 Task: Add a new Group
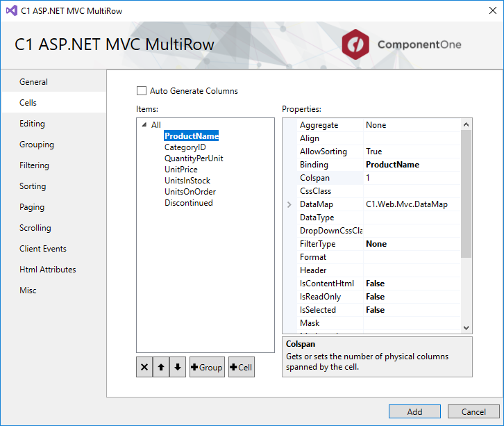tap(207, 367)
